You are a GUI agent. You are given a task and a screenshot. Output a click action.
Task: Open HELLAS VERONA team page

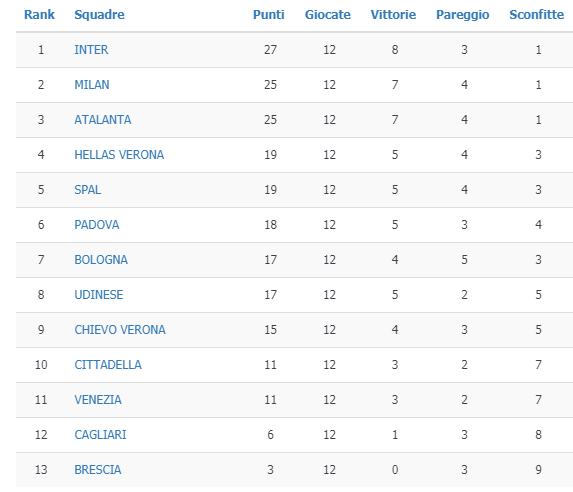pyautogui.click(x=119, y=155)
